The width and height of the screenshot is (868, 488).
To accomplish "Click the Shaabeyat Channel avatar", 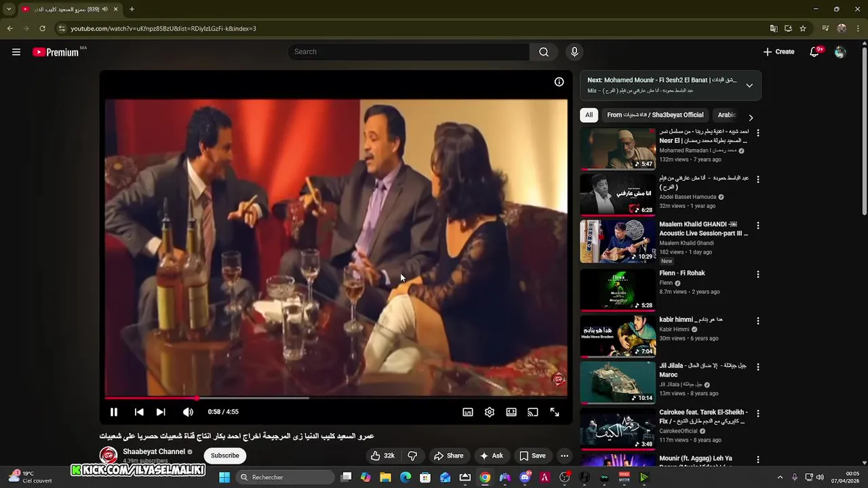I will [x=108, y=456].
